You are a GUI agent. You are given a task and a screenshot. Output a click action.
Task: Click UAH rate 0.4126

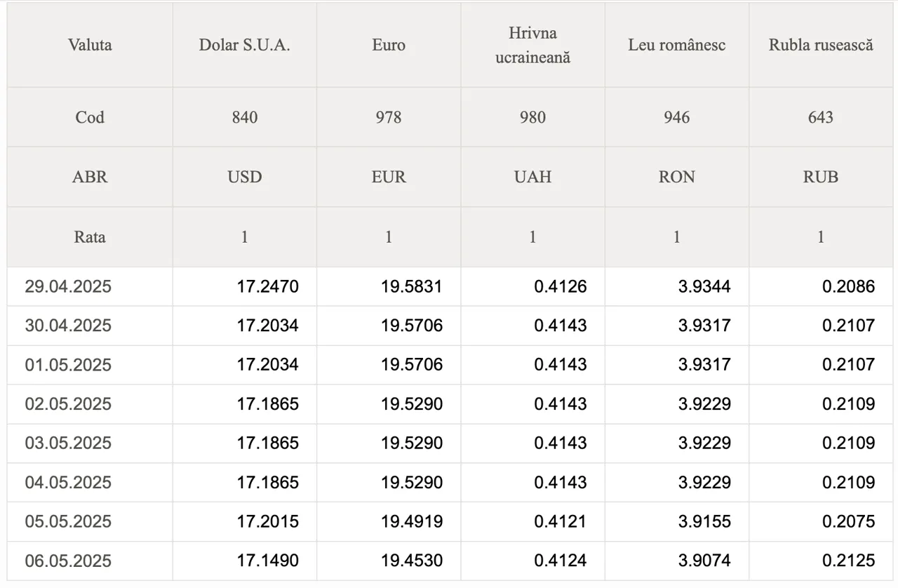(561, 286)
